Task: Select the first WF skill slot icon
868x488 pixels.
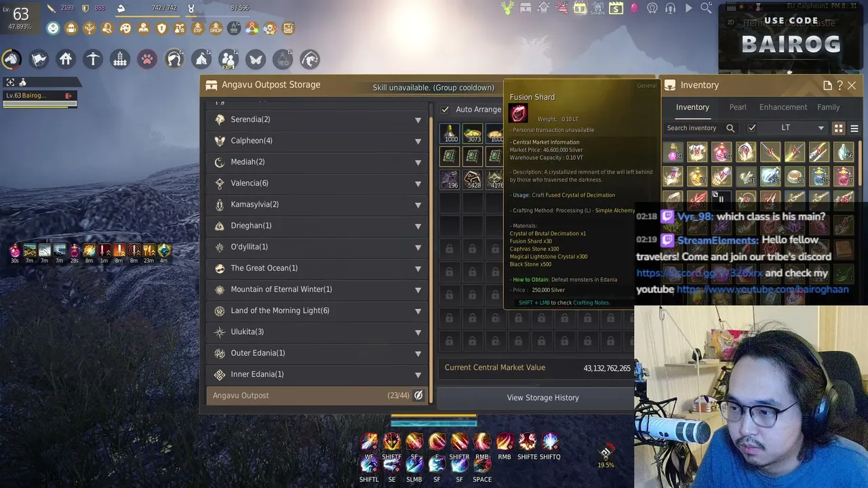Action: 369,442
